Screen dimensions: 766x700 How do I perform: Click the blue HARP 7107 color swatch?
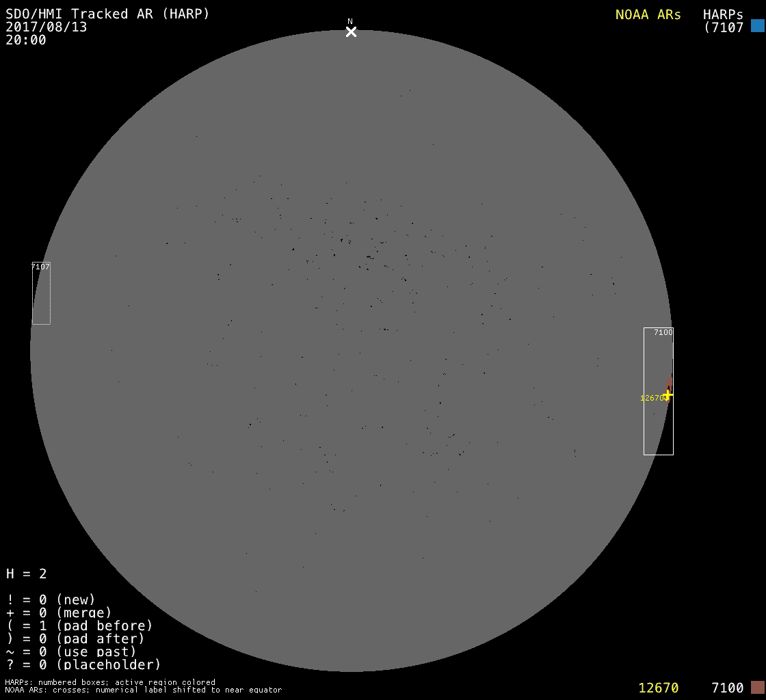[757, 26]
